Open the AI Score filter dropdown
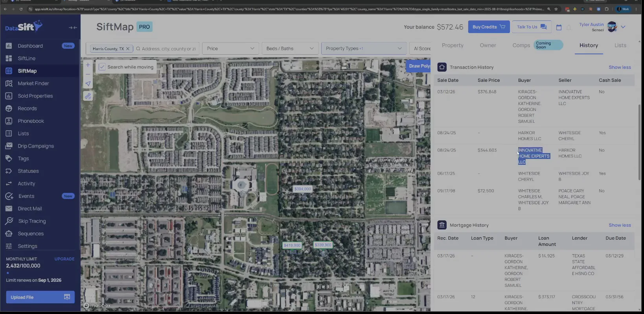The width and height of the screenshot is (644, 314). pos(420,48)
